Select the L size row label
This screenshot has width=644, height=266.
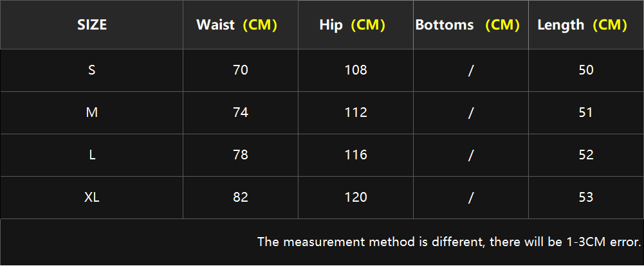tap(91, 155)
